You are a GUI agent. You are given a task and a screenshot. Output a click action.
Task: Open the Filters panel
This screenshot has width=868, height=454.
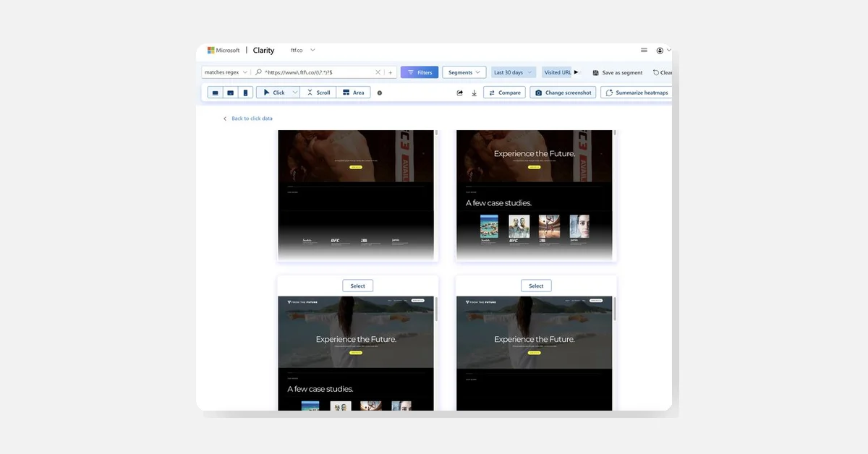[x=420, y=72]
